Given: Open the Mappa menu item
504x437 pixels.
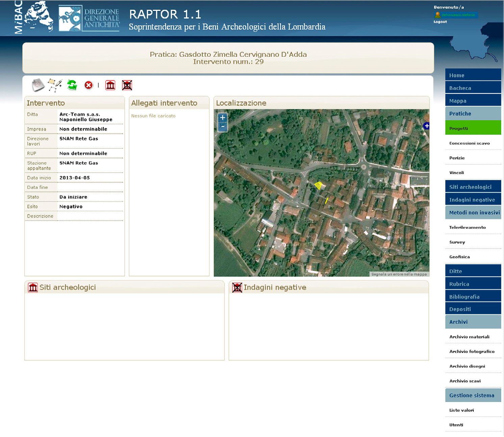Looking at the screenshot, I should click(473, 101).
